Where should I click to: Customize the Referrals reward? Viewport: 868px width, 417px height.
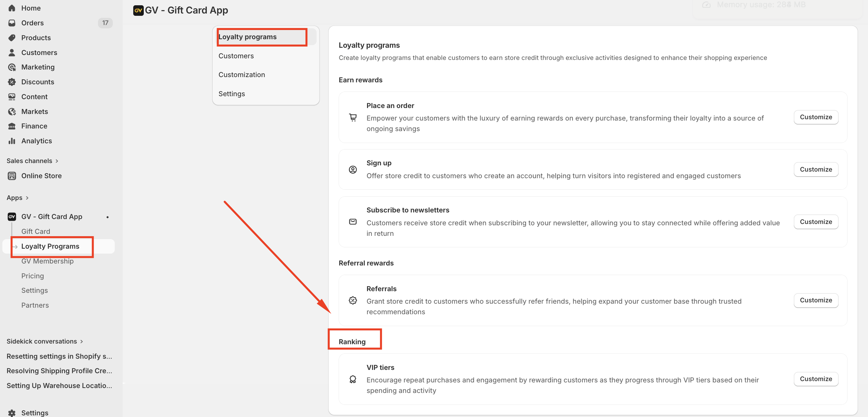point(816,300)
